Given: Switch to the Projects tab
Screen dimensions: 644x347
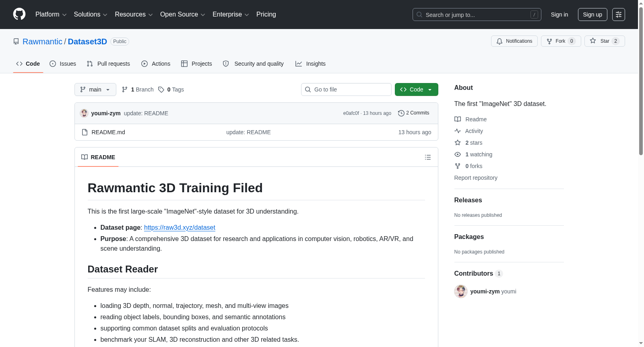Looking at the screenshot, I should pos(196,64).
